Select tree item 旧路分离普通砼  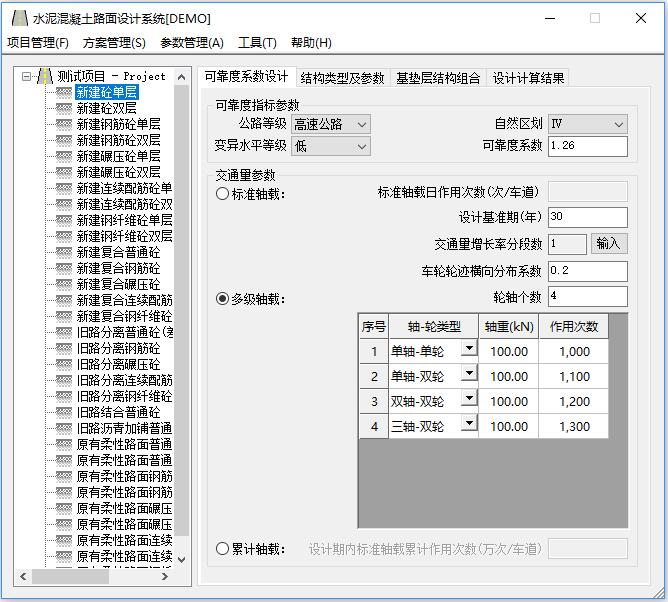124,332
